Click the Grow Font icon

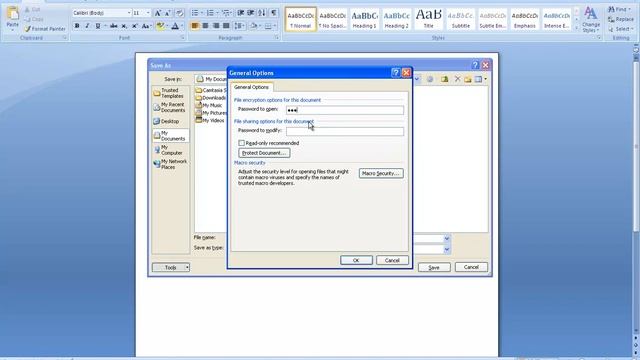158,13
